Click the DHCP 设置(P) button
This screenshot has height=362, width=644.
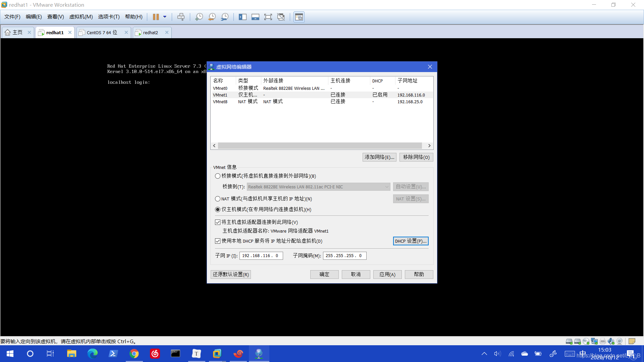pos(411,241)
